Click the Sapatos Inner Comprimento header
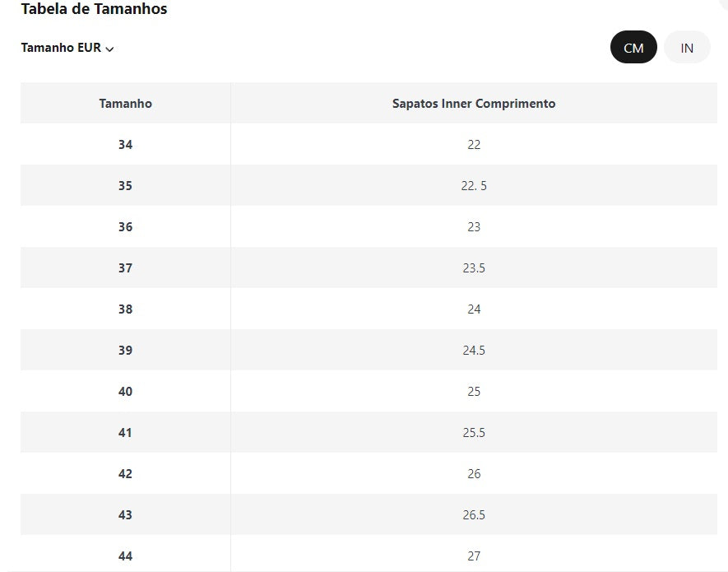728x572 pixels. [474, 104]
